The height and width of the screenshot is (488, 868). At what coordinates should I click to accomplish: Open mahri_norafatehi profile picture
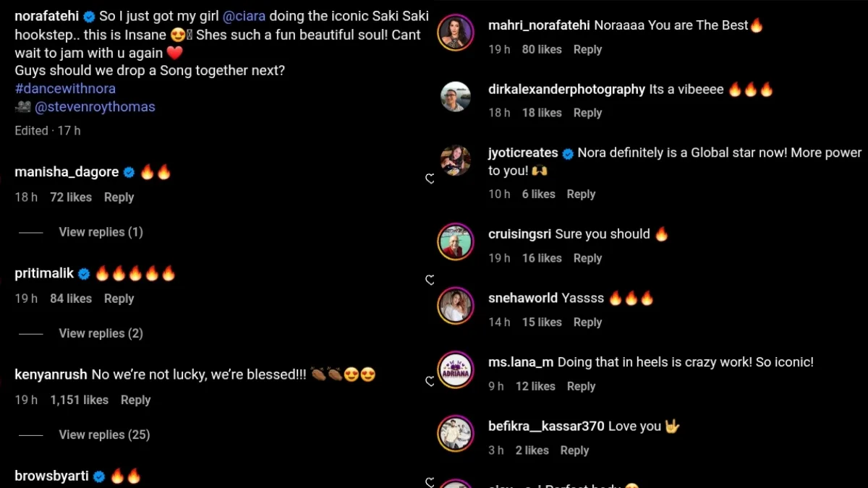(456, 33)
